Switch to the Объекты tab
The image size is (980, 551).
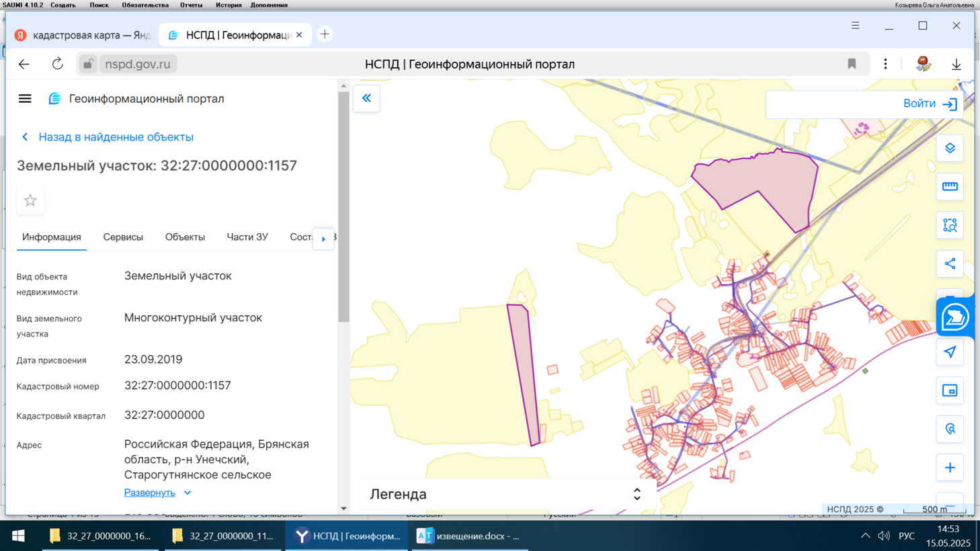point(185,237)
